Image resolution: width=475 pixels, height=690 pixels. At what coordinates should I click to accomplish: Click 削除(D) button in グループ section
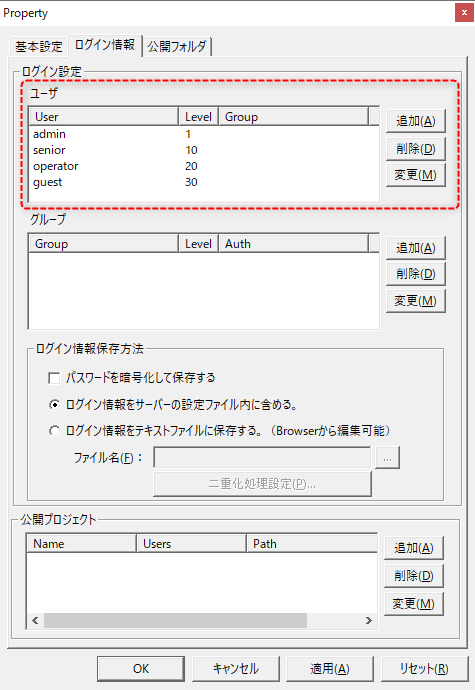pos(416,274)
